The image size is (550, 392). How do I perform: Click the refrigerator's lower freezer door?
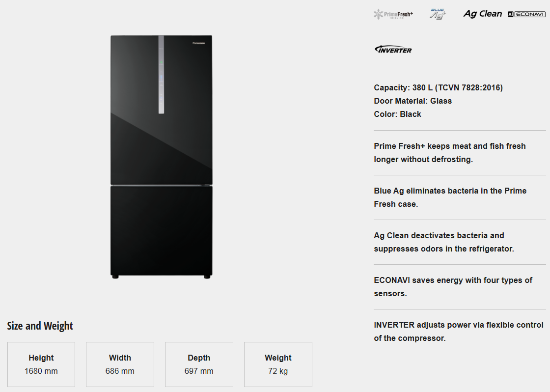click(161, 230)
